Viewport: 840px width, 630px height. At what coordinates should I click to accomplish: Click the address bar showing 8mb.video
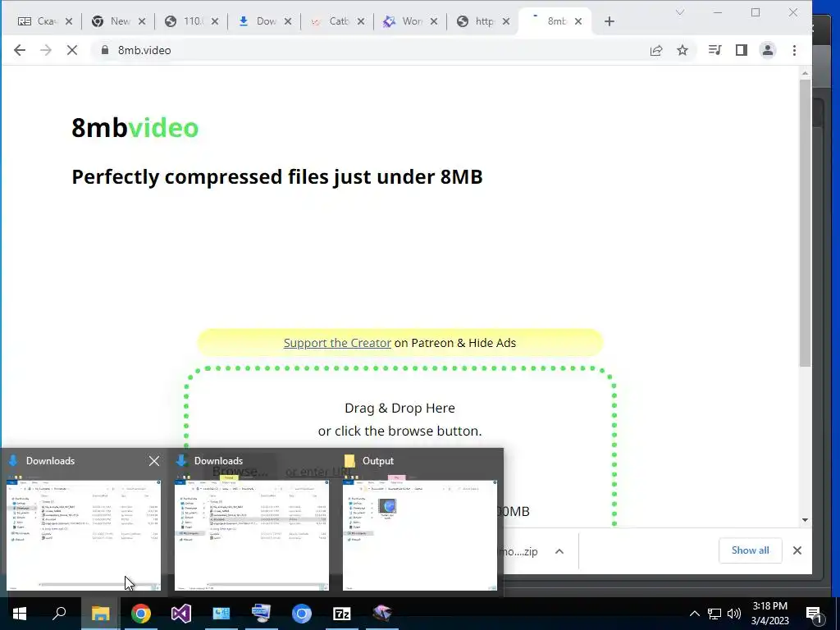coord(370,50)
